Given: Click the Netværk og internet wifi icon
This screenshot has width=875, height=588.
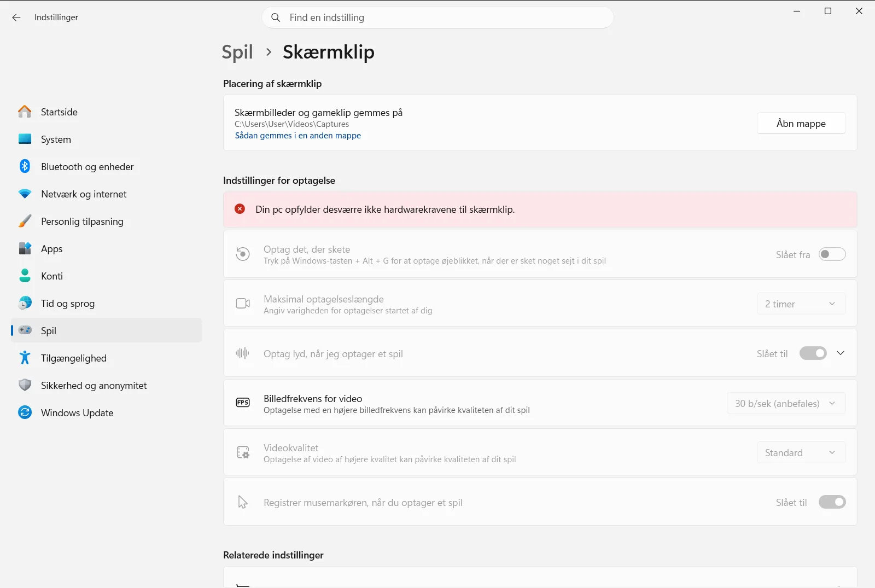Looking at the screenshot, I should point(25,194).
